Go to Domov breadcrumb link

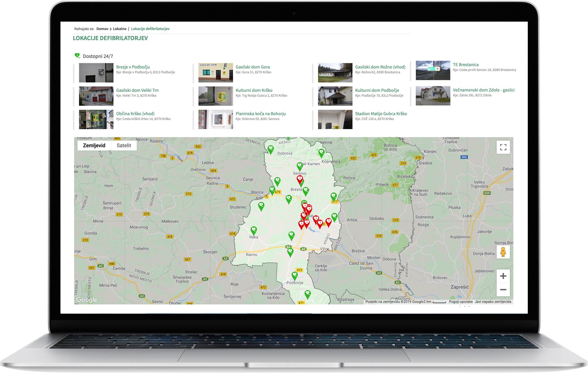tap(102, 29)
